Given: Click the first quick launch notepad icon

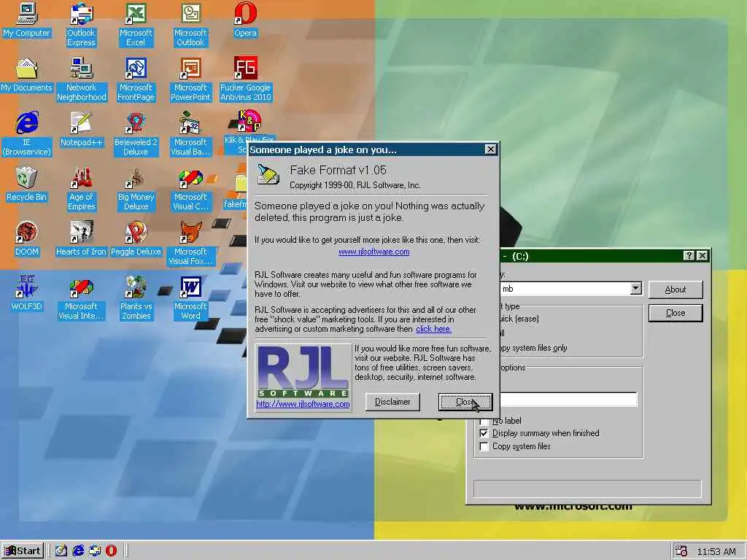Looking at the screenshot, I should [61, 551].
